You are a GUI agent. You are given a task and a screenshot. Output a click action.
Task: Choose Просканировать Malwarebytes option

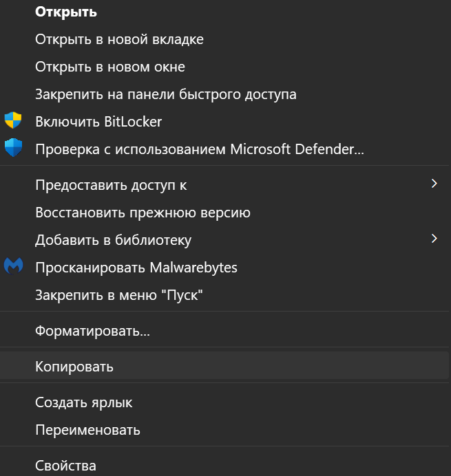[x=136, y=268]
